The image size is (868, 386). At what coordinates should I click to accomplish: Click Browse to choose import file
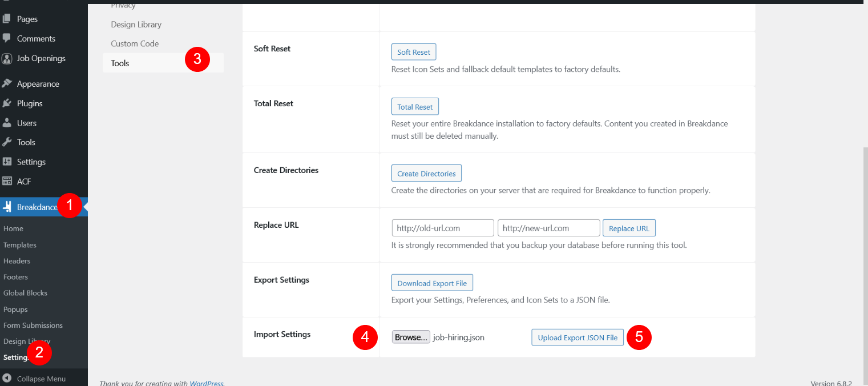(411, 337)
